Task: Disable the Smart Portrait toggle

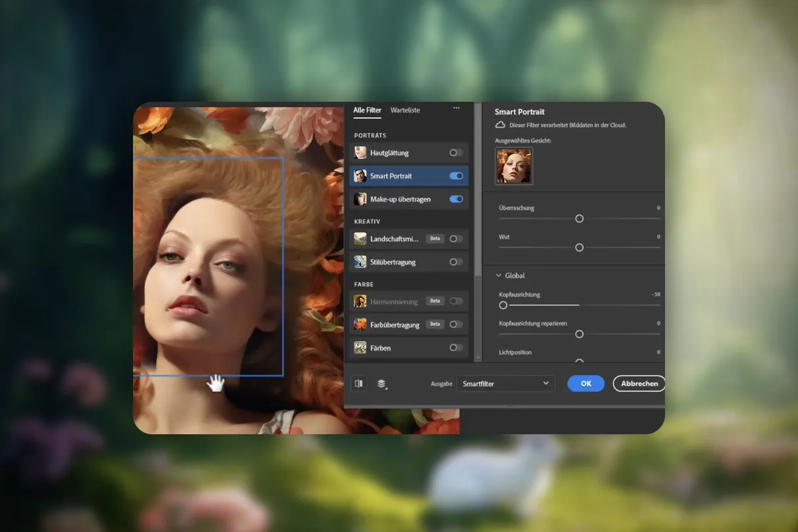Action: tap(456, 176)
